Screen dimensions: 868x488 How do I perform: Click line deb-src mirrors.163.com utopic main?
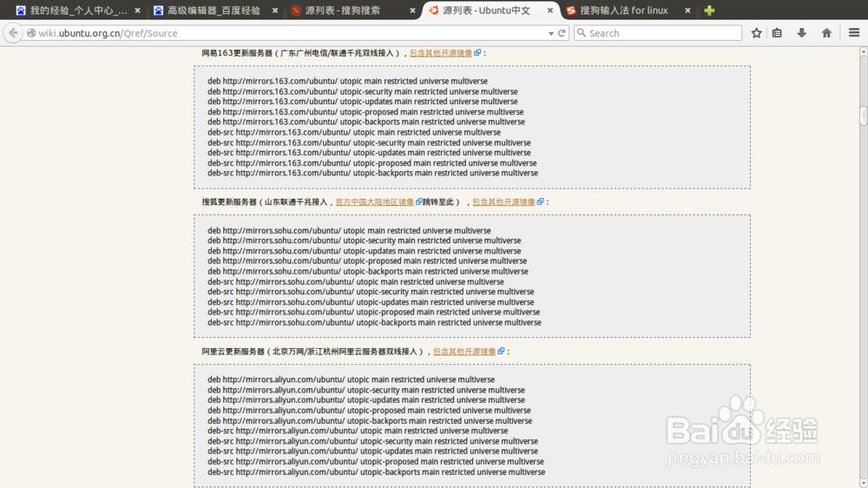pos(354,132)
